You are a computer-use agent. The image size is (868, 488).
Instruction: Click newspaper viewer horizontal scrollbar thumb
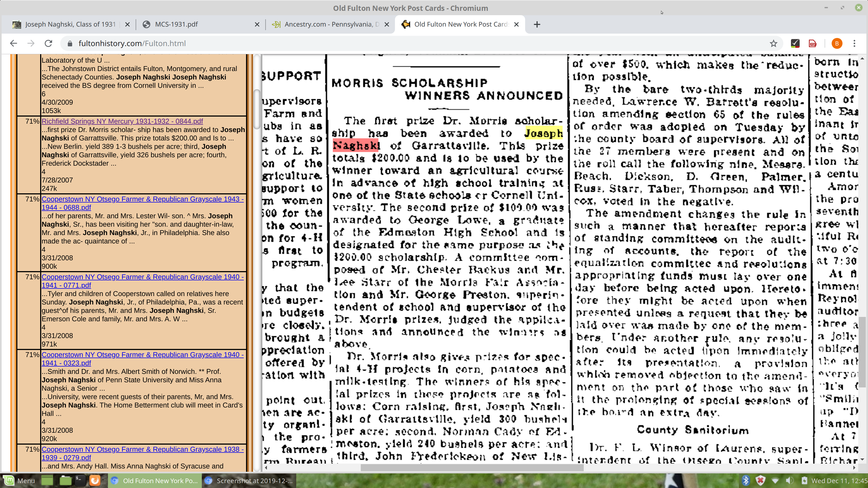(472, 467)
